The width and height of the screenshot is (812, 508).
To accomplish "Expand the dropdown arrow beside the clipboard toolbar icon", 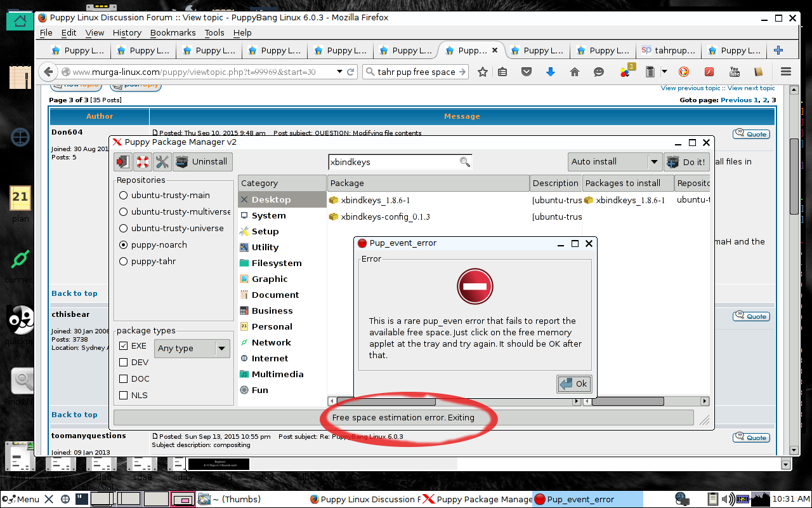I will (x=664, y=72).
